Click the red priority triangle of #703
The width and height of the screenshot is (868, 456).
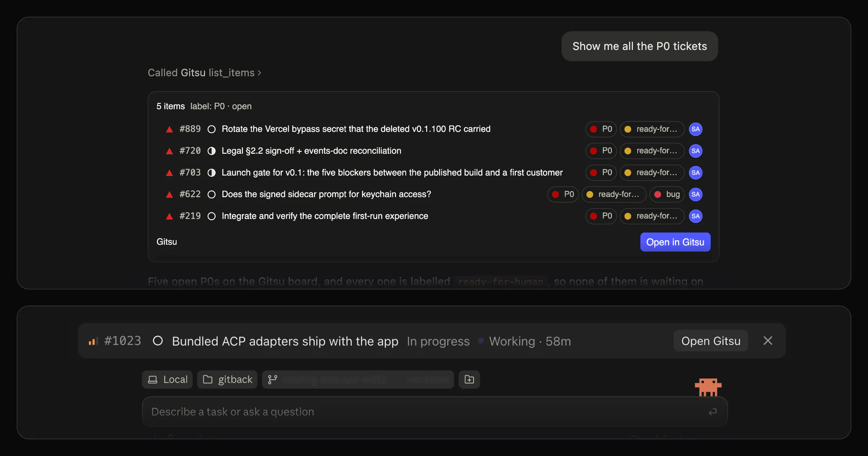(x=169, y=173)
